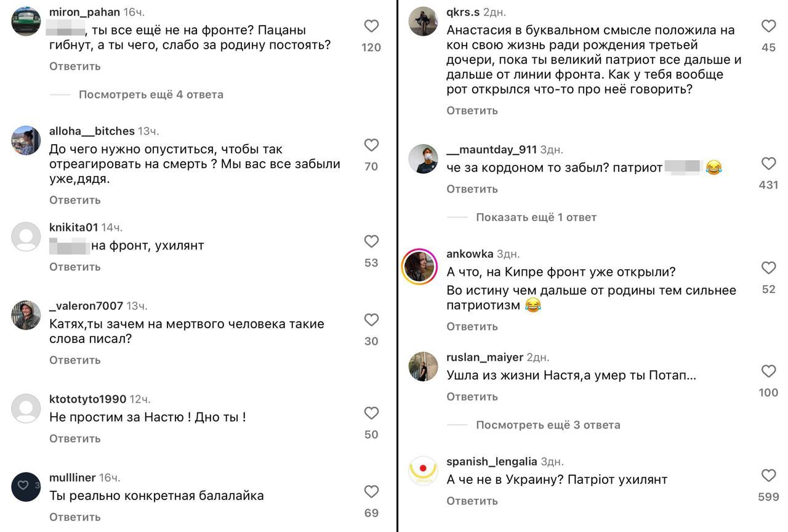Like the comment from _valeron7007
Viewport: 788px width, 532px height.
point(371,320)
